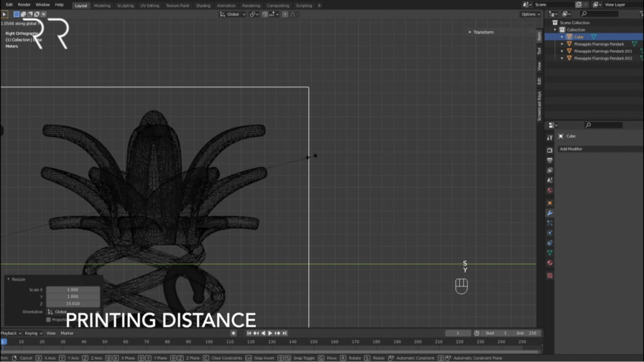Select the extend selection mode icon

coord(23,14)
